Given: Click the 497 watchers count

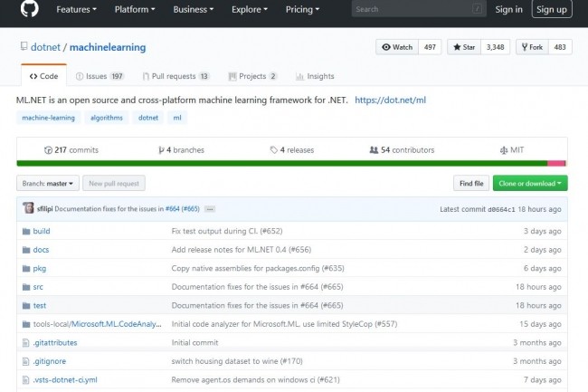Looking at the screenshot, I should pos(430,47).
